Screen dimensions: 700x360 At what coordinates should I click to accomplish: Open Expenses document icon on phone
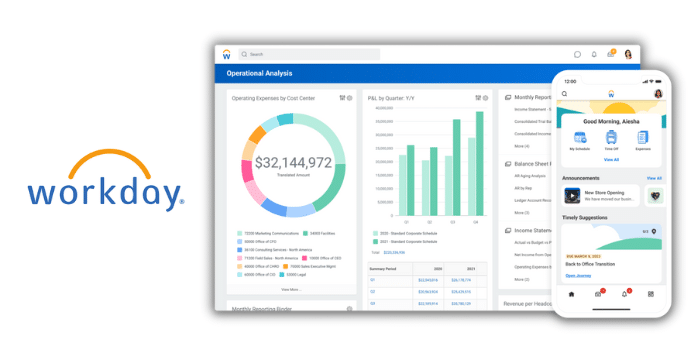643,138
